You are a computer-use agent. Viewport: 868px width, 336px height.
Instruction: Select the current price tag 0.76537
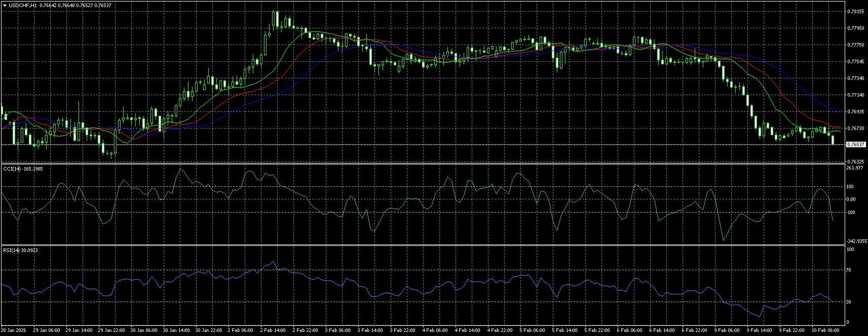855,145
